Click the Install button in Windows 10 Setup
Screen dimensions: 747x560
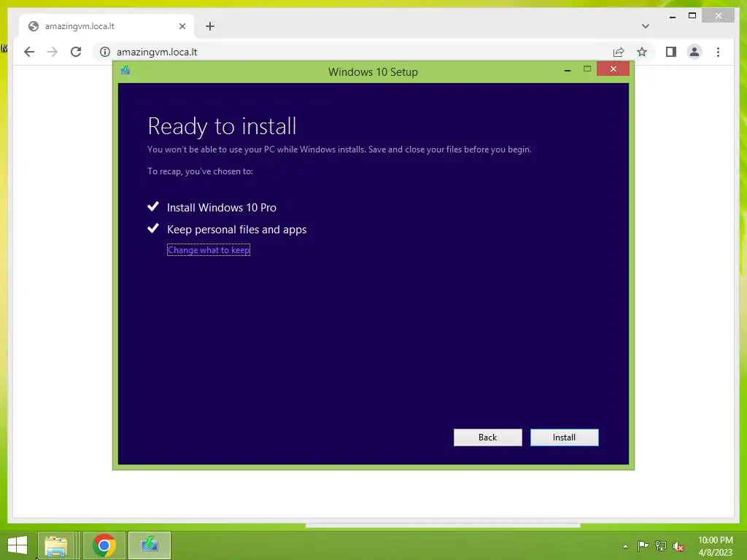point(564,437)
